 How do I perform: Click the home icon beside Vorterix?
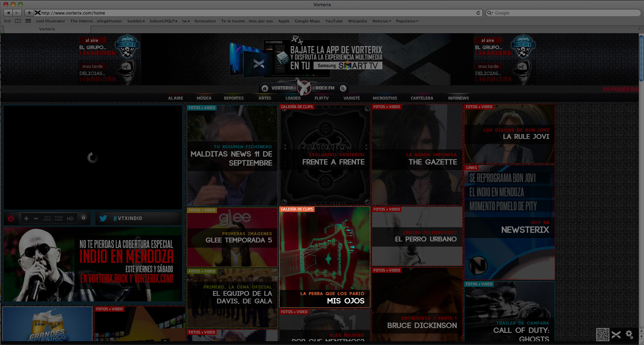[265, 88]
